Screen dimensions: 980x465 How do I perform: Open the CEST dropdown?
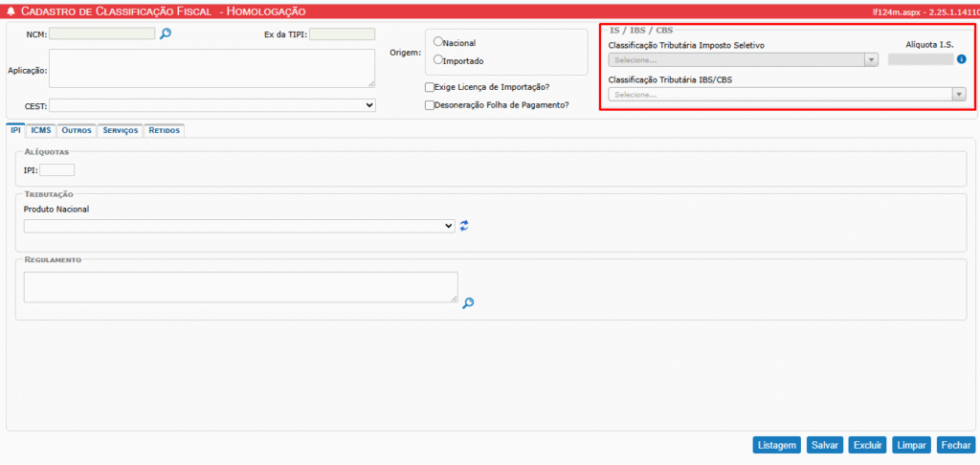coord(212,105)
